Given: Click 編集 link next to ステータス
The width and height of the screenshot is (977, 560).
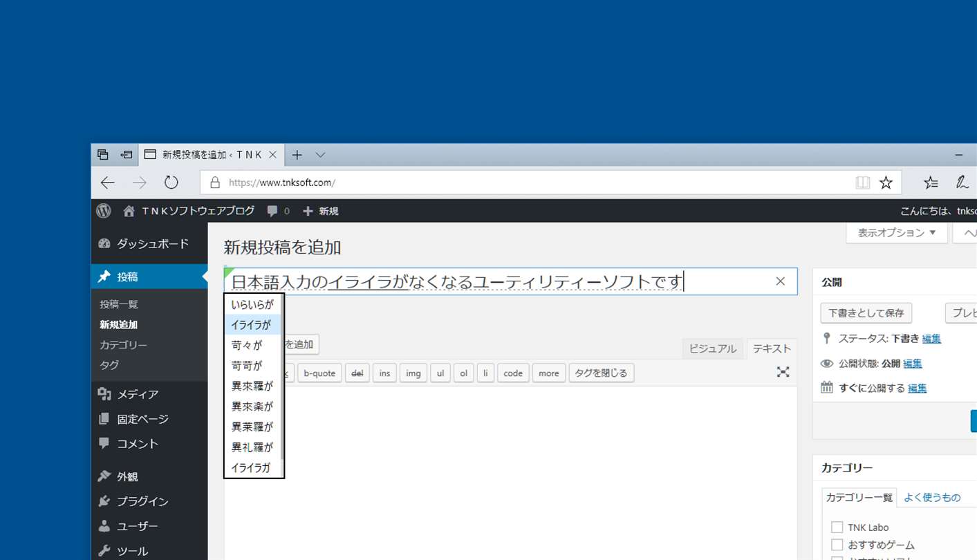Looking at the screenshot, I should click(x=931, y=339).
